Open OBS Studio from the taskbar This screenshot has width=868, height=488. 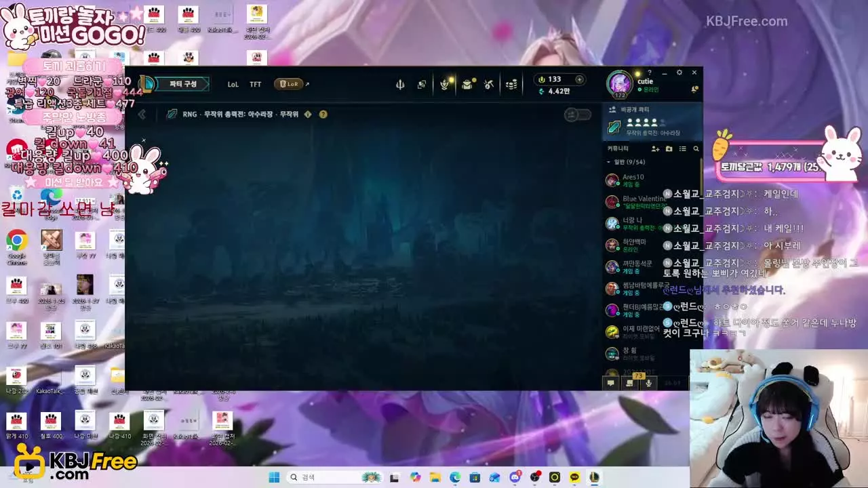click(535, 477)
